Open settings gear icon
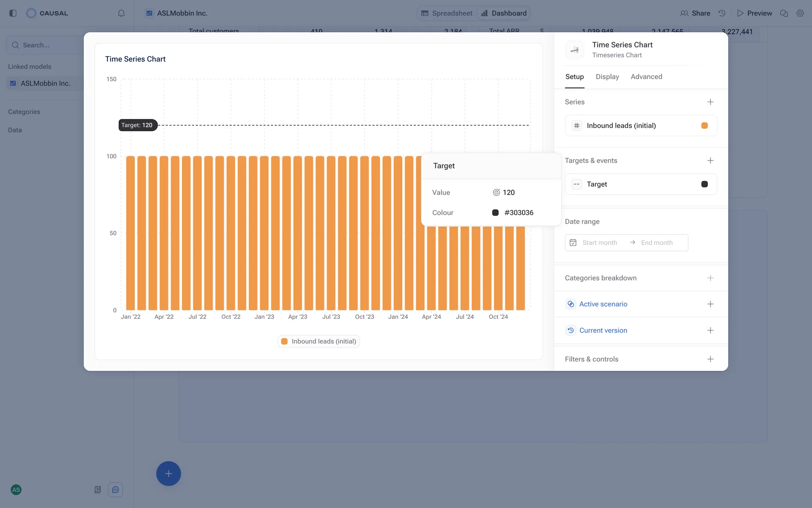The height and width of the screenshot is (508, 812). tap(800, 13)
